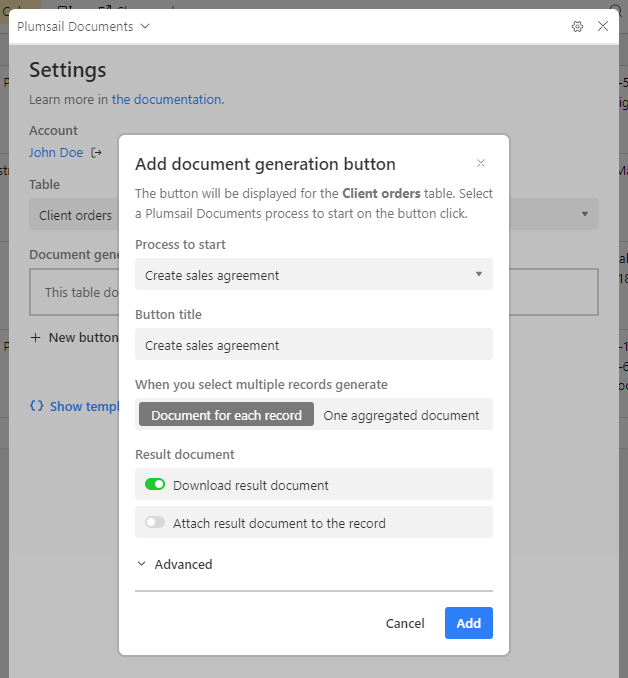Expand the Advanced section
The width and height of the screenshot is (628, 678).
coord(175,564)
